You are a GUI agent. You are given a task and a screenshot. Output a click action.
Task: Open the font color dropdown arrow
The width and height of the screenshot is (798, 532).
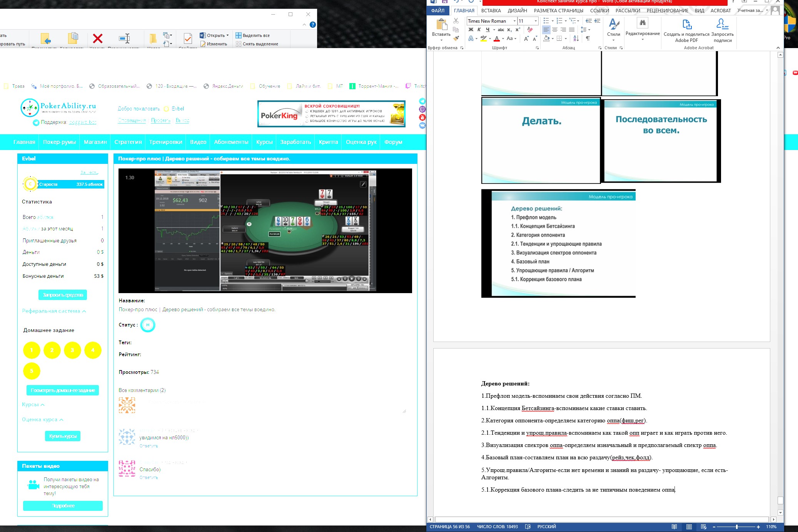click(x=503, y=38)
